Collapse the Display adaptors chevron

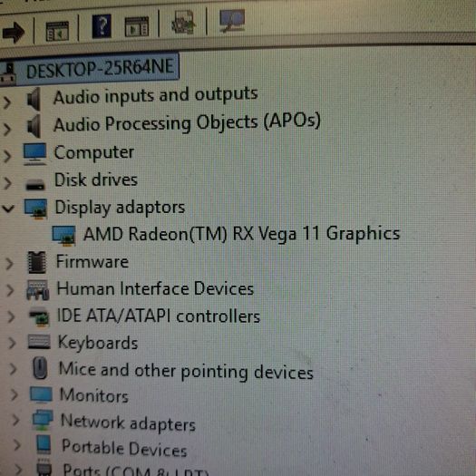8,209
